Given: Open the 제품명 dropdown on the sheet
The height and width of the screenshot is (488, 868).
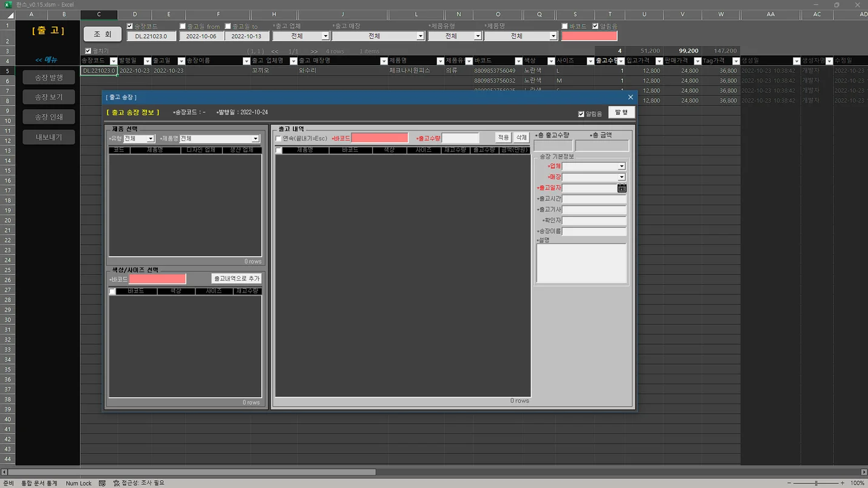Looking at the screenshot, I should [x=553, y=36].
